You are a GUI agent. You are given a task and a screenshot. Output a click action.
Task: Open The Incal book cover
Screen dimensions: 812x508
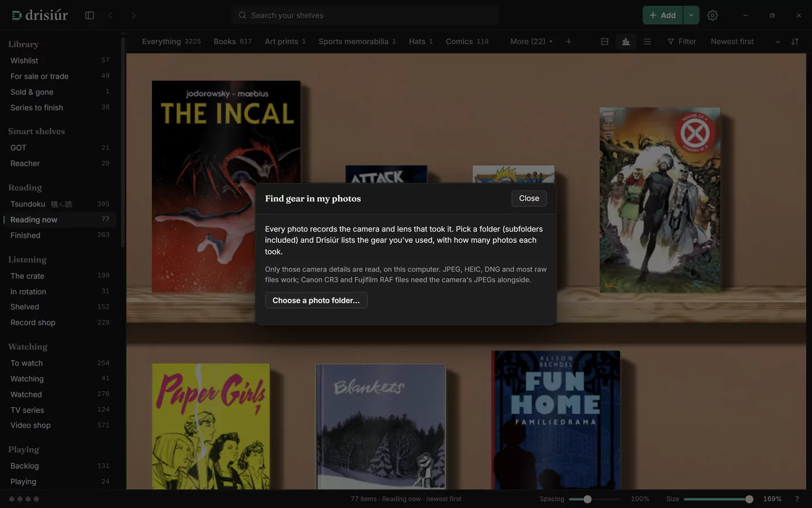coord(226,186)
